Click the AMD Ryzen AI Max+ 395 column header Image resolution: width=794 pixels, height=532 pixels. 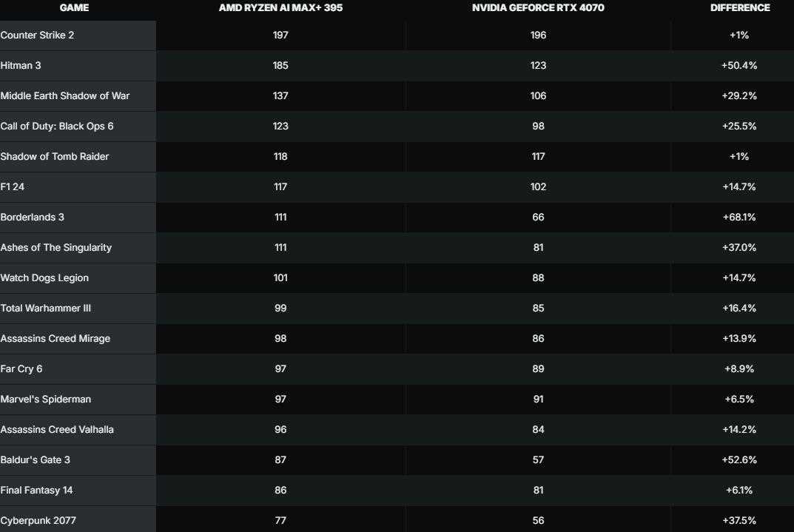pyautogui.click(x=280, y=8)
